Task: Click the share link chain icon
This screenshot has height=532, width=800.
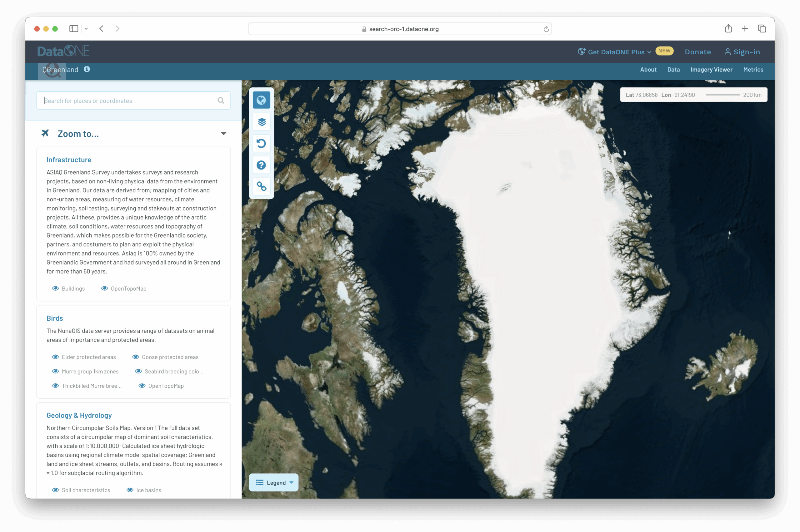Action: (x=261, y=186)
